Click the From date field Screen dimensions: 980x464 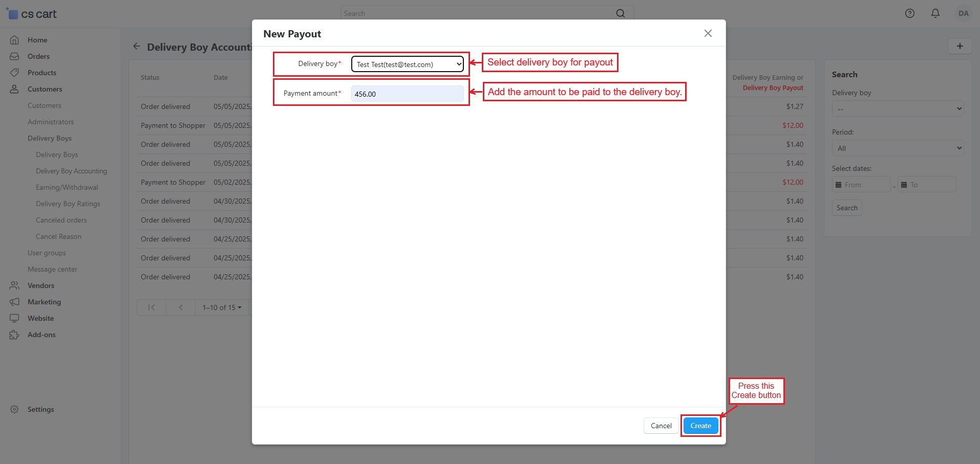(862, 185)
